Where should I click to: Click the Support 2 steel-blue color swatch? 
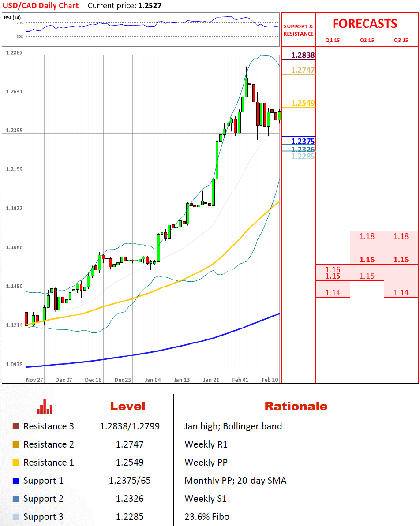[16, 499]
